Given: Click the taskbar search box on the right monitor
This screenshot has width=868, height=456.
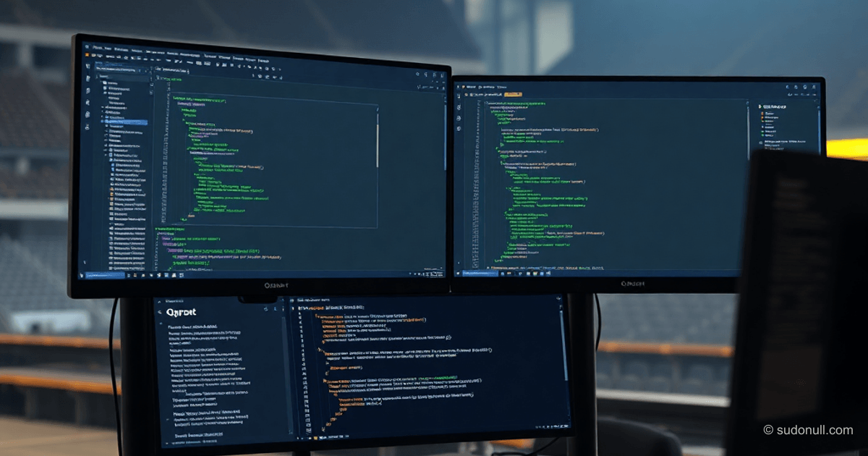Looking at the screenshot, I should coord(480,273).
